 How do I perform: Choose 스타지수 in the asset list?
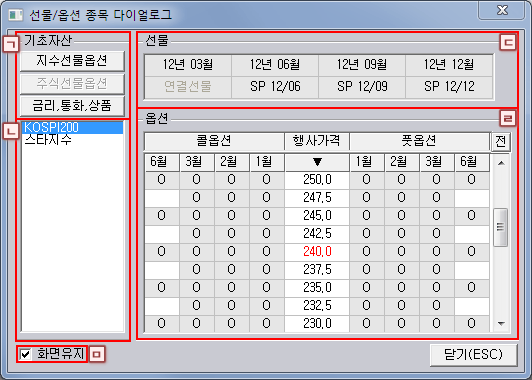coord(48,140)
